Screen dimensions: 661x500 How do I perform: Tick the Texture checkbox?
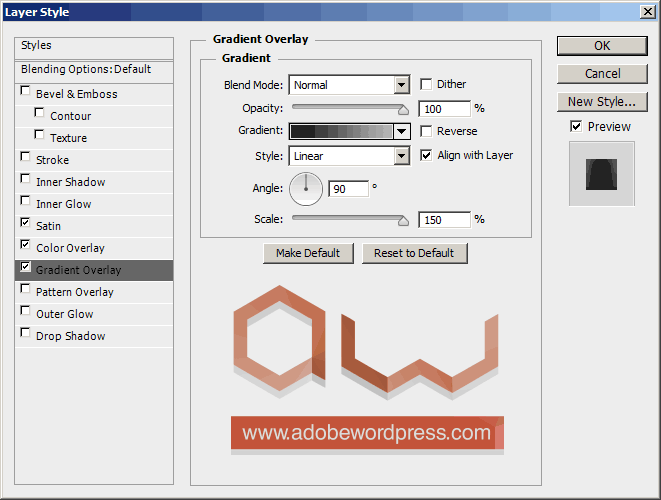click(39, 134)
